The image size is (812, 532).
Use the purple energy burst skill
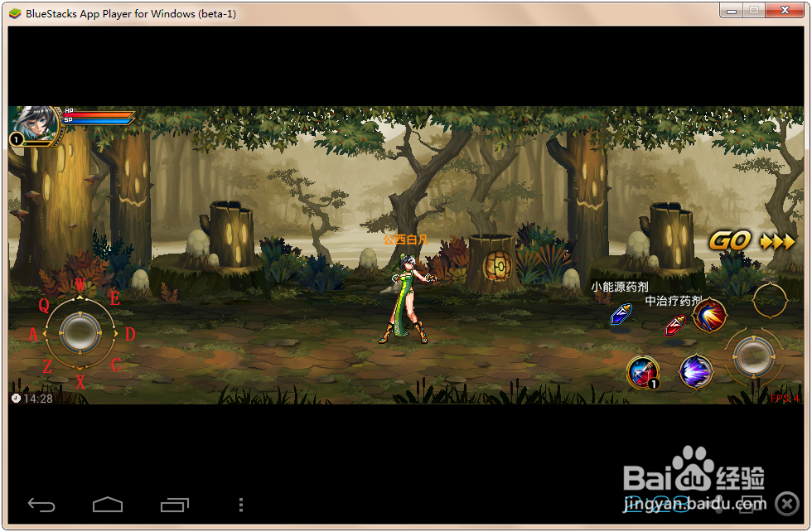[x=696, y=371]
